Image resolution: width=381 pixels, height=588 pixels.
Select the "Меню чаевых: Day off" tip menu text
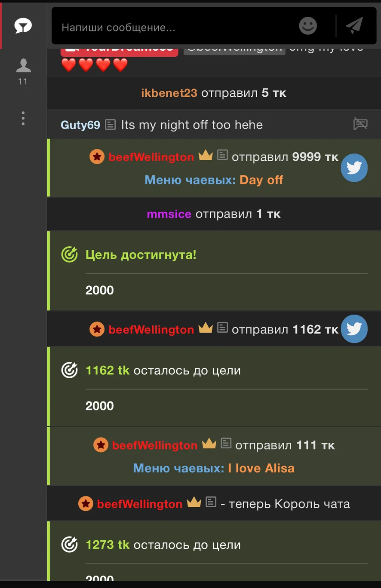click(214, 180)
